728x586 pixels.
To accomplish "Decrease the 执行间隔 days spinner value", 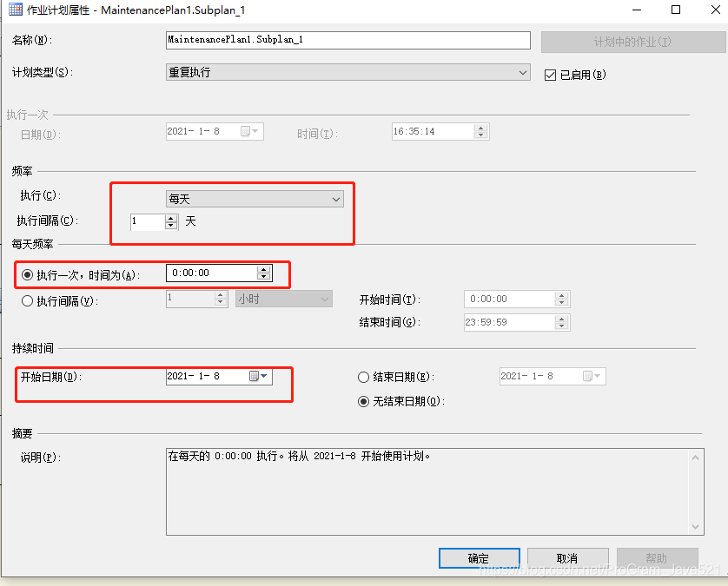I will [x=171, y=226].
